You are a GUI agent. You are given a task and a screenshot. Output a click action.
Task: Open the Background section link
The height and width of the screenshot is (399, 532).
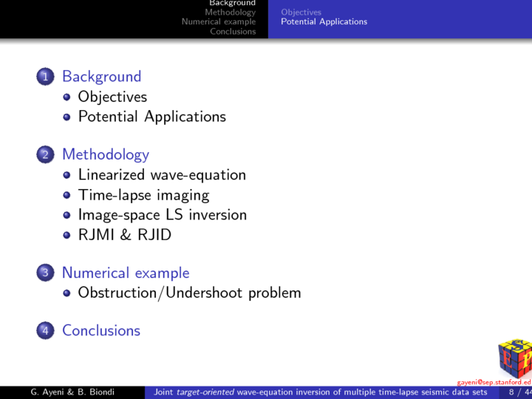point(101,77)
